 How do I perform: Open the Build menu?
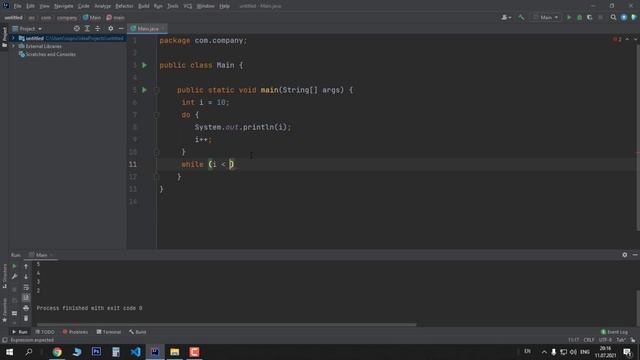coord(144,6)
